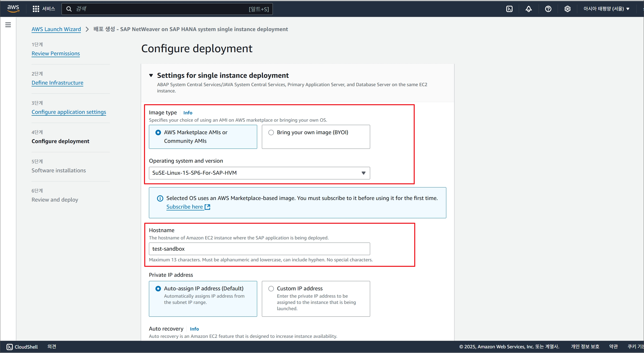Click the CloudShell icon in footer
This screenshot has height=353, width=644.
[10, 347]
